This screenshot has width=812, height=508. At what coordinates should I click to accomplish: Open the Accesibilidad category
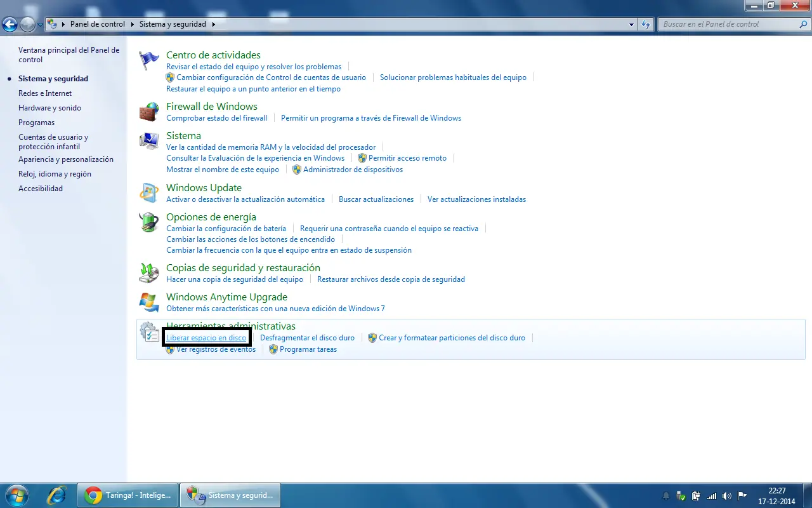click(41, 189)
